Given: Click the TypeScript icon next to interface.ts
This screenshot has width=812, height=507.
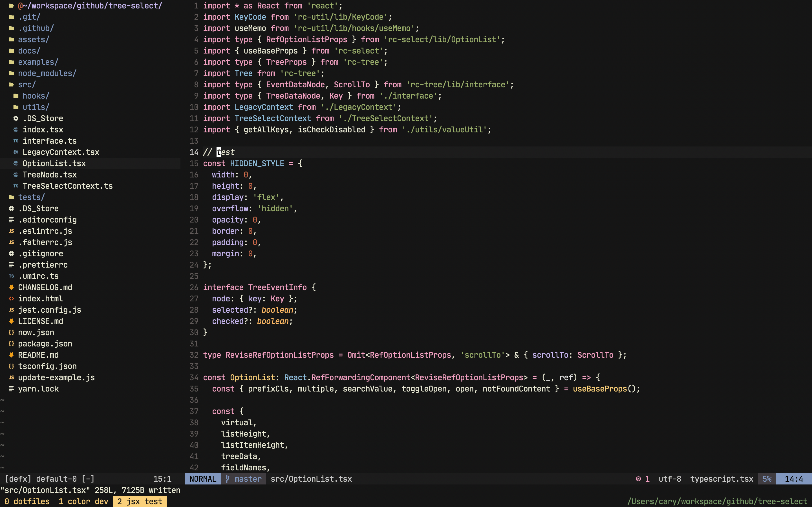Looking at the screenshot, I should 16,141.
